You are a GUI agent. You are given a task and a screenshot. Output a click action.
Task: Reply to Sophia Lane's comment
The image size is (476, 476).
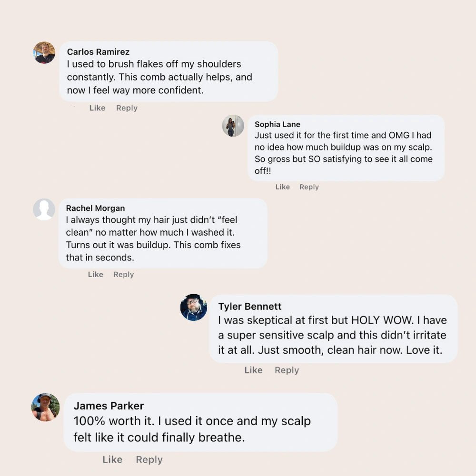click(x=309, y=187)
